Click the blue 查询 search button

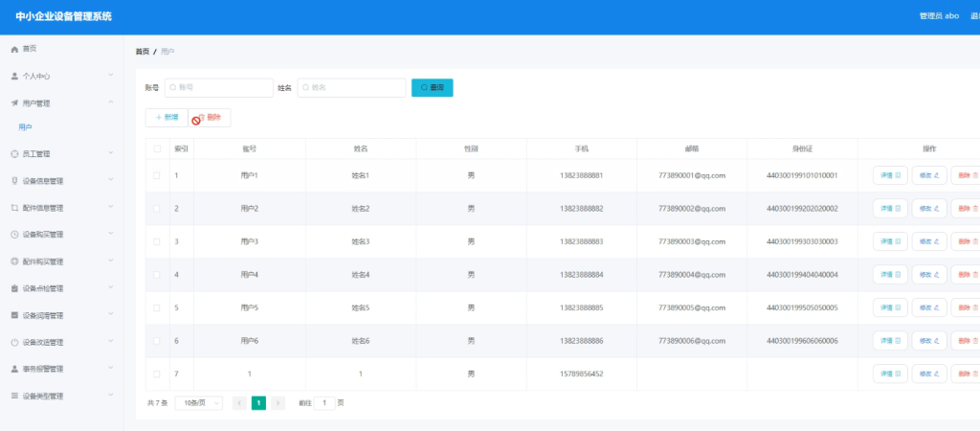(x=432, y=87)
